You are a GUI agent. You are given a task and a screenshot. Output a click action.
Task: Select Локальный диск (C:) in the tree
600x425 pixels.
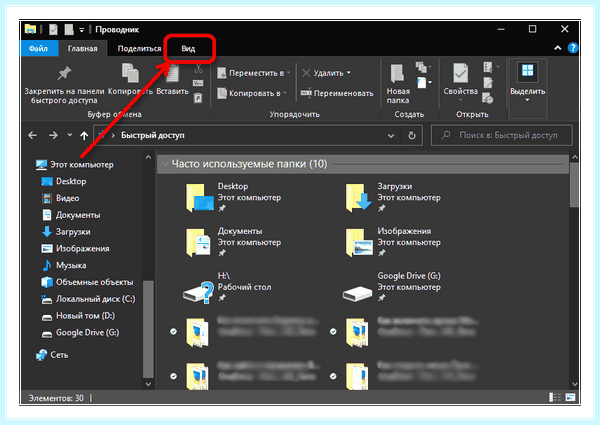(88, 299)
